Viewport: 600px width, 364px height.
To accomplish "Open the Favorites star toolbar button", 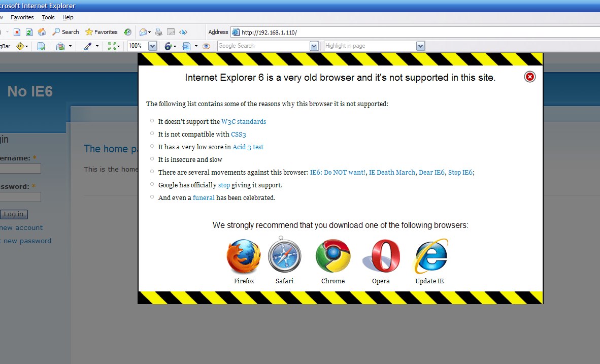I will point(102,32).
